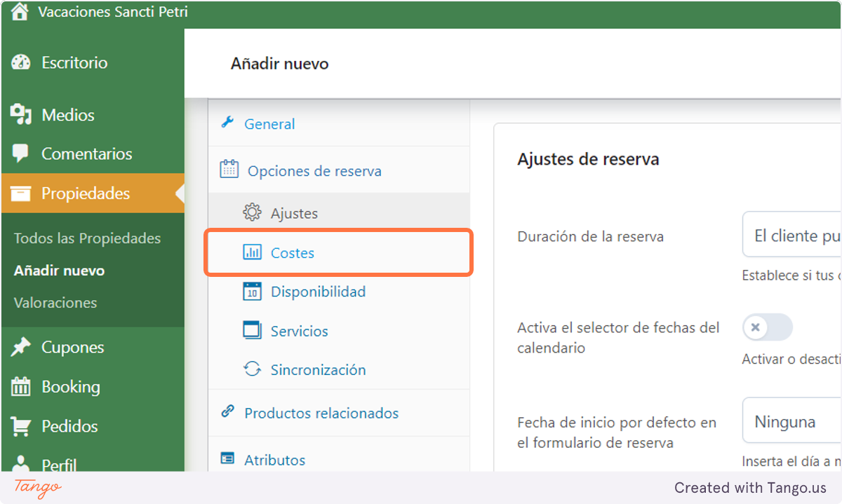Click the Atributos list icon
This screenshot has height=504, width=842.
coord(227,458)
